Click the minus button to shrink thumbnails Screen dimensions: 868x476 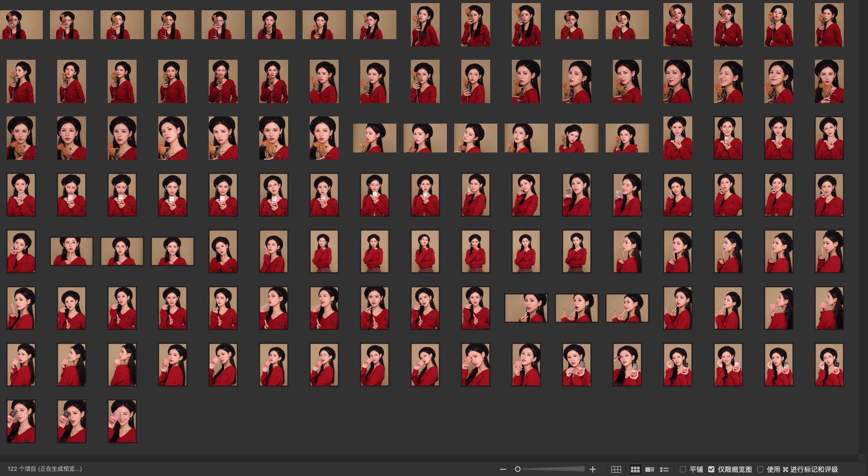point(503,469)
